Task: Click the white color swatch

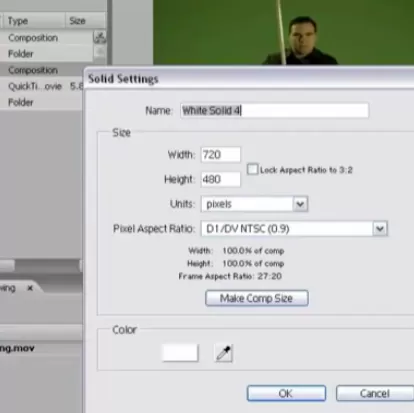Action: click(x=180, y=353)
